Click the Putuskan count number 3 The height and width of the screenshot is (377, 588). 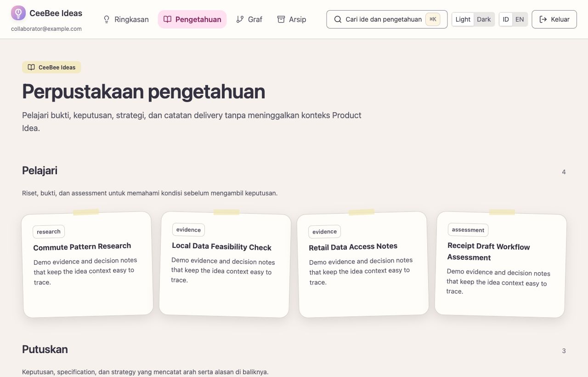[564, 351]
